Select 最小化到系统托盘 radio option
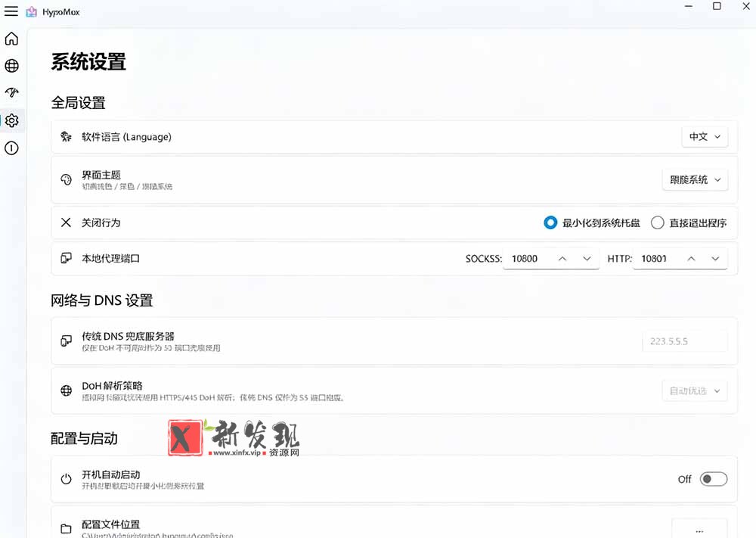Screen dimensions: 756x538 pyautogui.click(x=592, y=223)
